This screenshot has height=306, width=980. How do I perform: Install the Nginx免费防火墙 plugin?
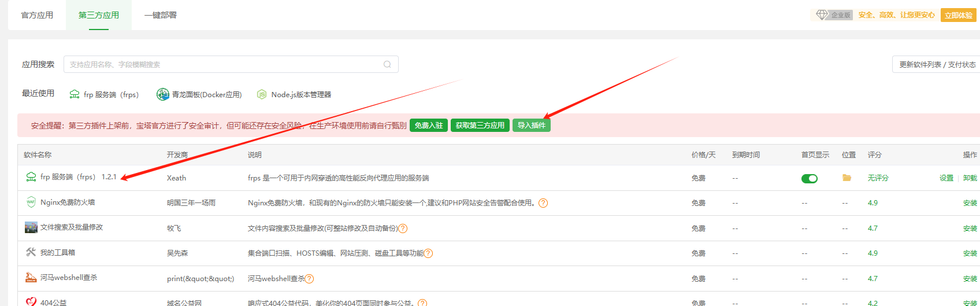tap(970, 203)
